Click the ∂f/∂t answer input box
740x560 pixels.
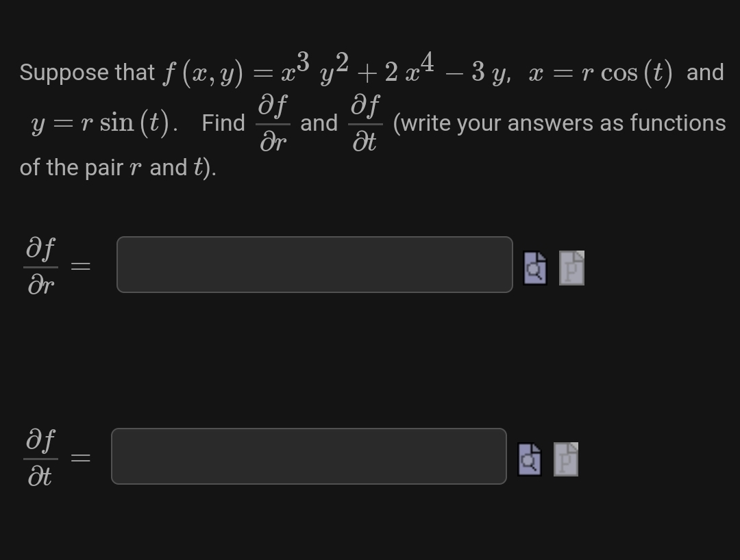(x=309, y=457)
